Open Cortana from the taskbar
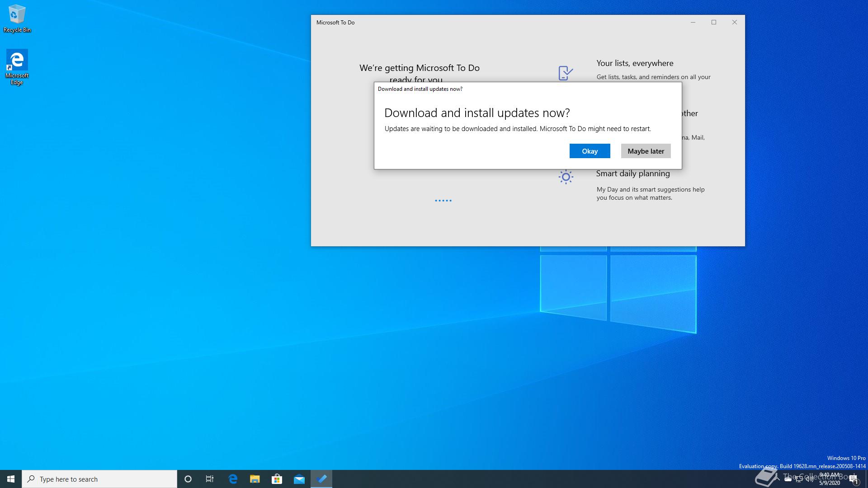868x488 pixels. tap(188, 479)
